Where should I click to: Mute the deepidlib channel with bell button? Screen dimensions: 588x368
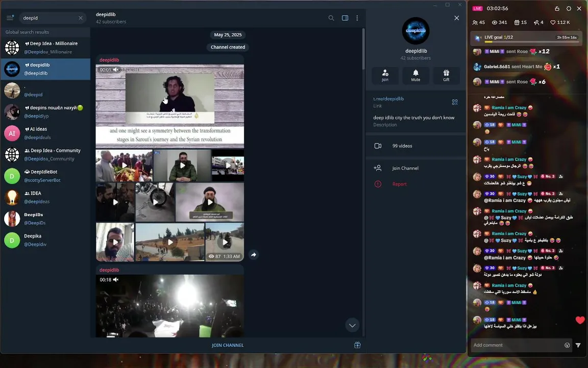pos(415,76)
